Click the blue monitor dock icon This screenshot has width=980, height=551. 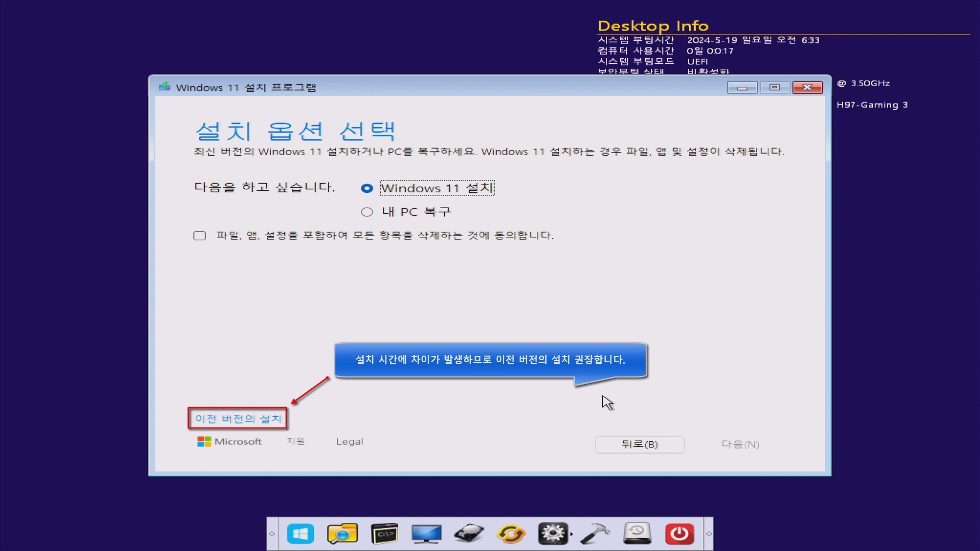pyautogui.click(x=427, y=534)
